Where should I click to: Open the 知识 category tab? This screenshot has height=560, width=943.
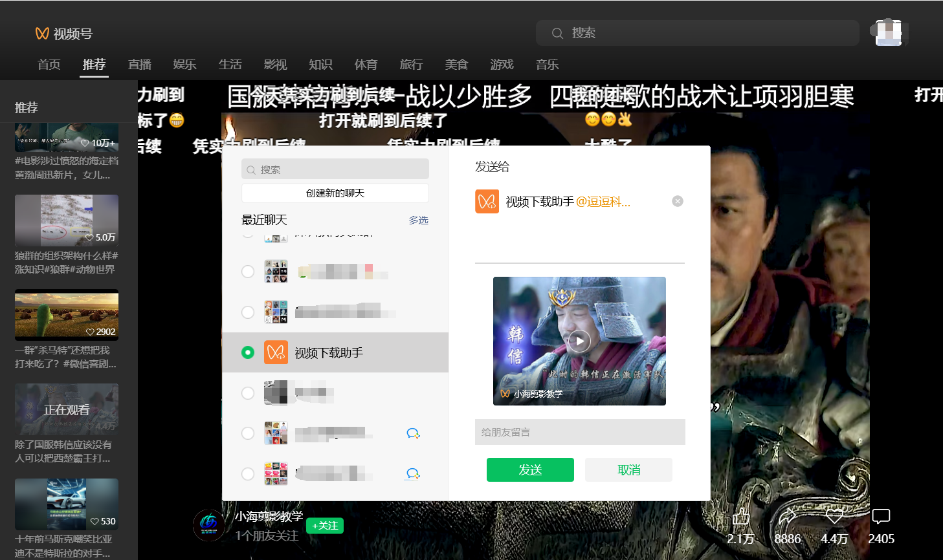pos(321,65)
